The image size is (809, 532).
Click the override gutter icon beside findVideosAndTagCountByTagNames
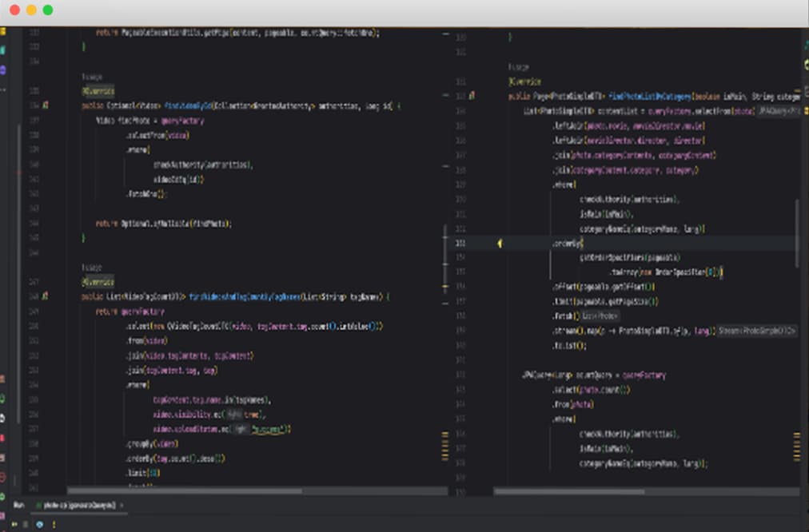coord(46,296)
